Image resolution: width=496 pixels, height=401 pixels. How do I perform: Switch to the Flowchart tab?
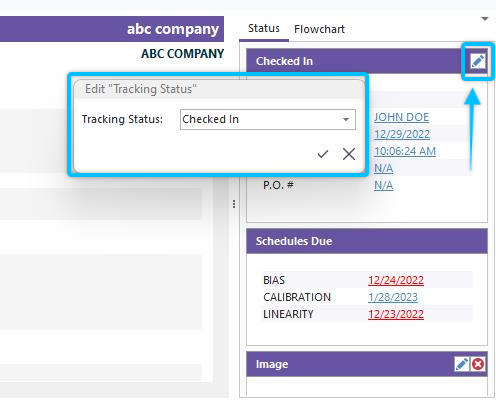tap(319, 29)
